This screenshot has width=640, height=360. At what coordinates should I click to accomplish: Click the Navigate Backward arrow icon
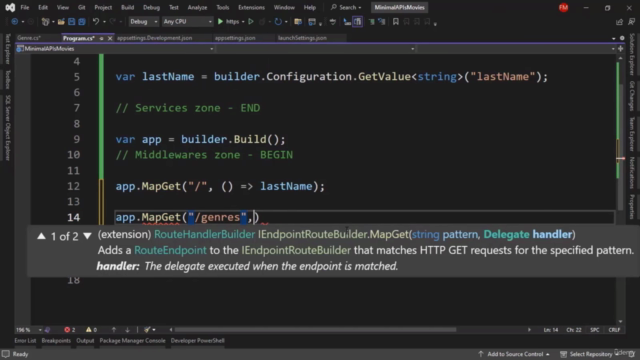click(15, 22)
